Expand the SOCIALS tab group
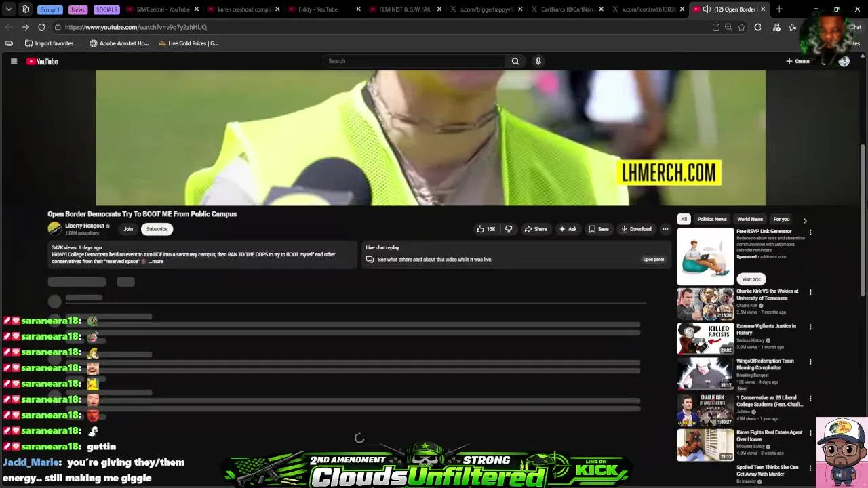868x488 pixels. pos(106,9)
